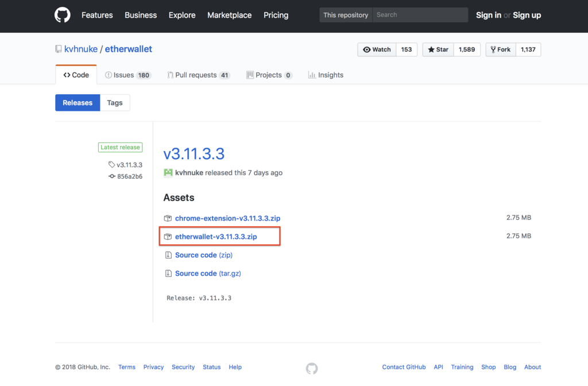Screen dimensions: 588x386
Task: Click the 2.75 MB size of chrome-extension zip
Action: click(519, 218)
